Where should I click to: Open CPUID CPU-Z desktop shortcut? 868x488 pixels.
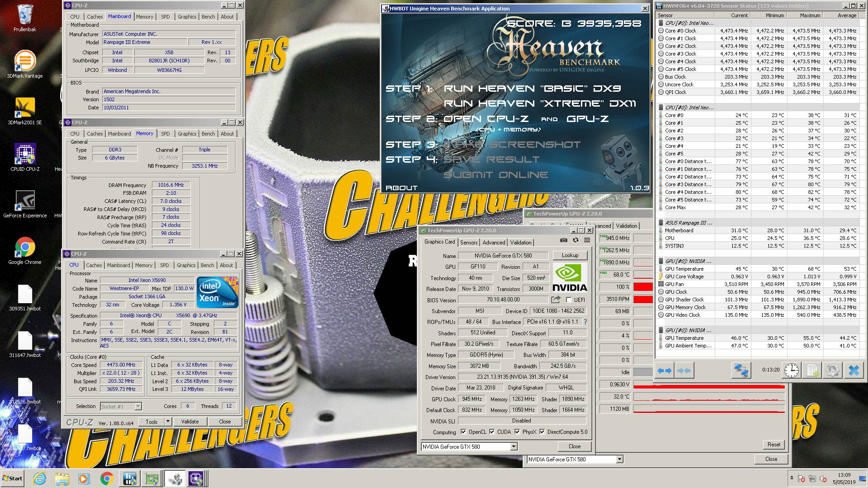(25, 157)
